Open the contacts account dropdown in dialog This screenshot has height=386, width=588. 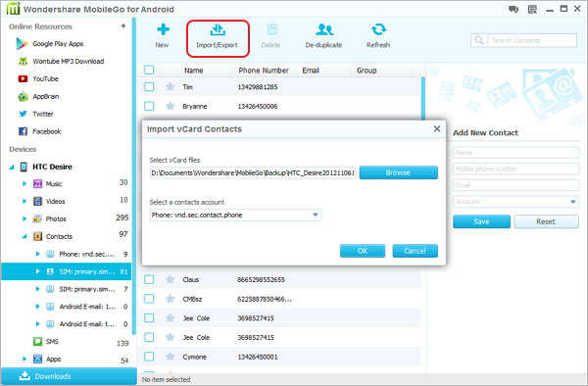[x=235, y=215]
